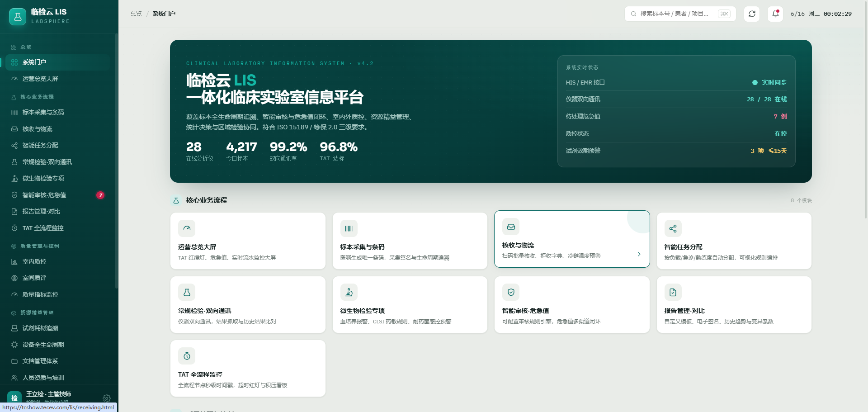Click the 7 例 待处理危急值 value
The width and height of the screenshot is (868, 412).
[x=780, y=116]
